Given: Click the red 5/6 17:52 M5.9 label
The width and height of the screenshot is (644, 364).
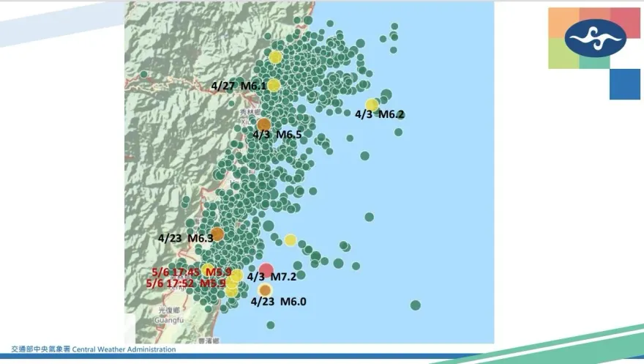Looking at the screenshot, I should click(185, 283).
